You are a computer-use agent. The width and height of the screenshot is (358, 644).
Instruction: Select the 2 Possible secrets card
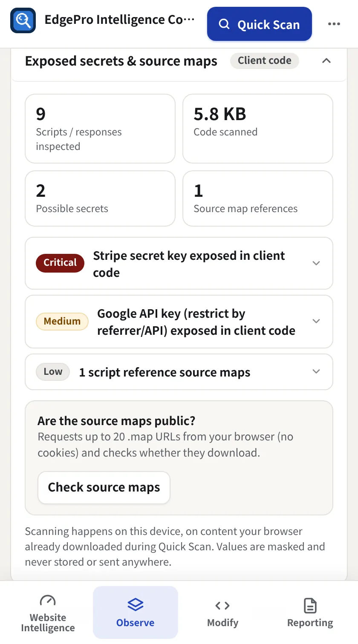pos(100,198)
